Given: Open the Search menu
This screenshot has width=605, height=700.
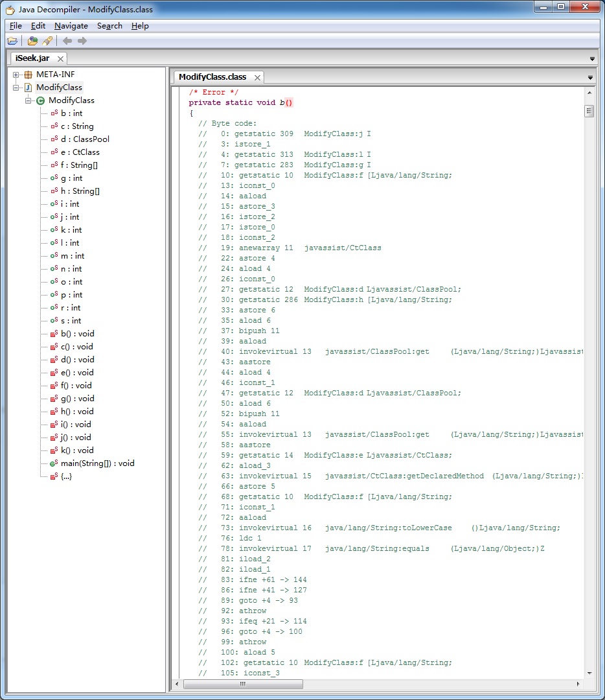Looking at the screenshot, I should (109, 26).
